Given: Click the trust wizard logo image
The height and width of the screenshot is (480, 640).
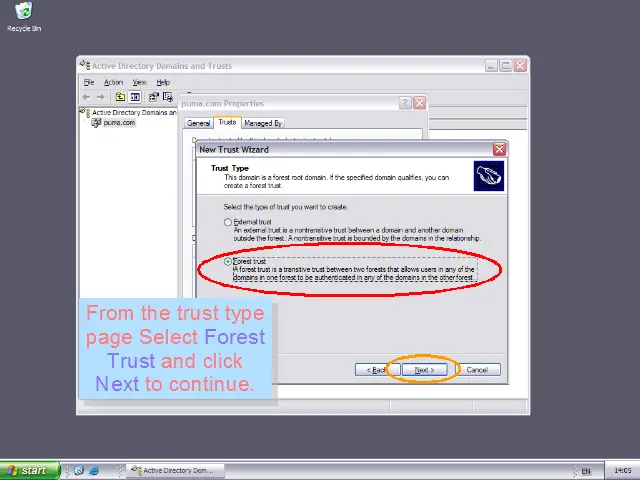Looking at the screenshot, I should click(489, 176).
